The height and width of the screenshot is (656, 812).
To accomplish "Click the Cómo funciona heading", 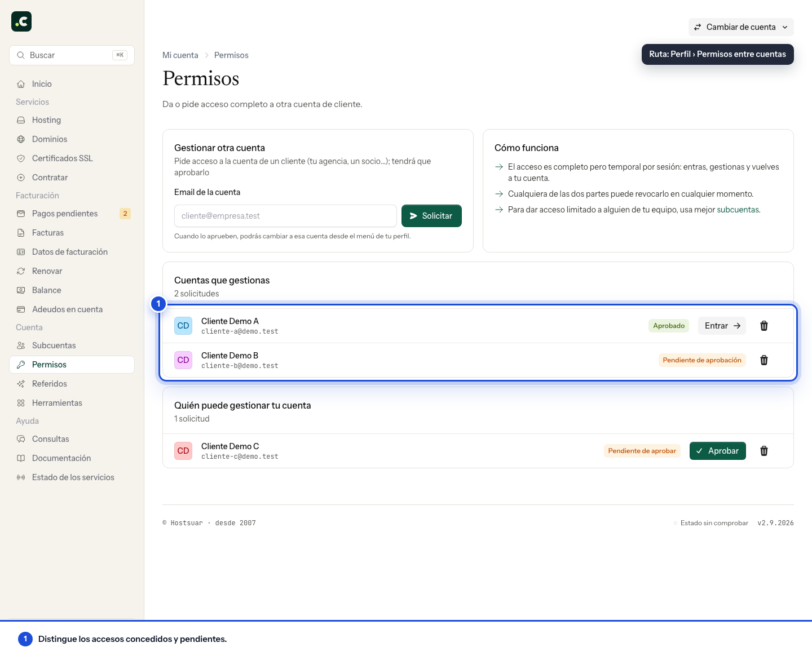I will tap(527, 148).
